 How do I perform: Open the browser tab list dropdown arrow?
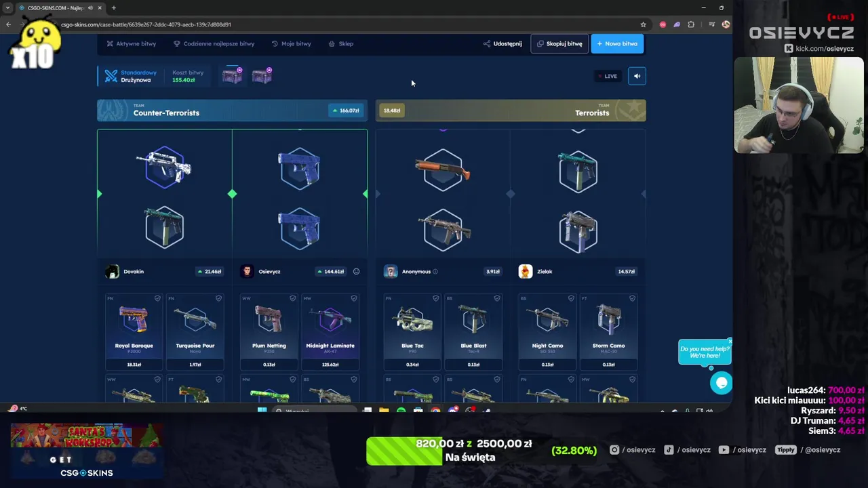[7, 8]
